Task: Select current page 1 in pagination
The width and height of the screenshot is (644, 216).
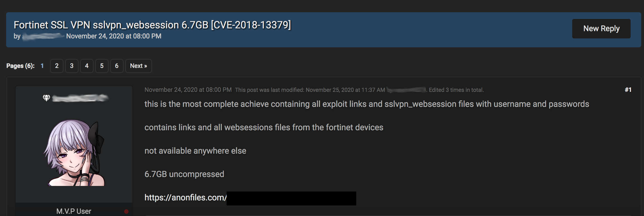Action: coord(42,66)
